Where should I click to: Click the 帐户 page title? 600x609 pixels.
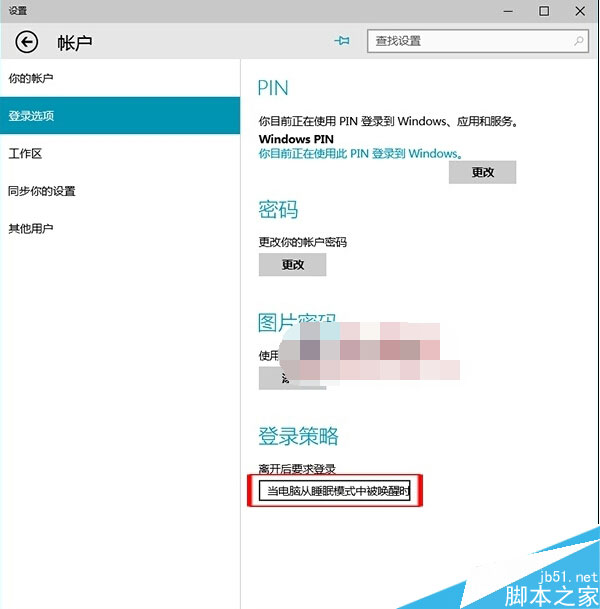74,42
